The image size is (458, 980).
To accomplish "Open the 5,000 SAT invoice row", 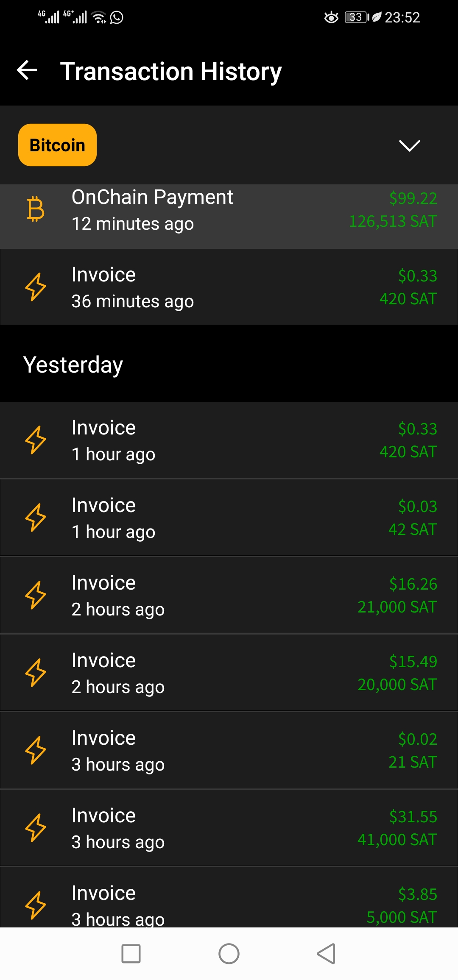I will click(x=229, y=897).
